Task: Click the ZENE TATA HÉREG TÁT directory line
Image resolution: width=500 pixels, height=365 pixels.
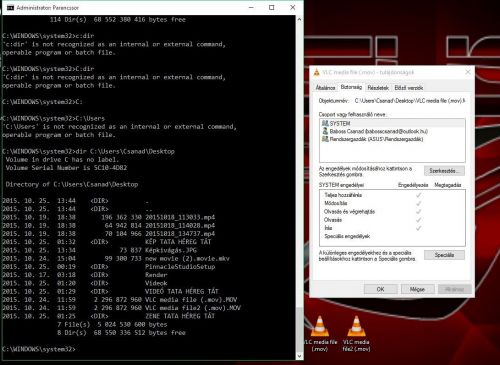Action: coord(109,316)
